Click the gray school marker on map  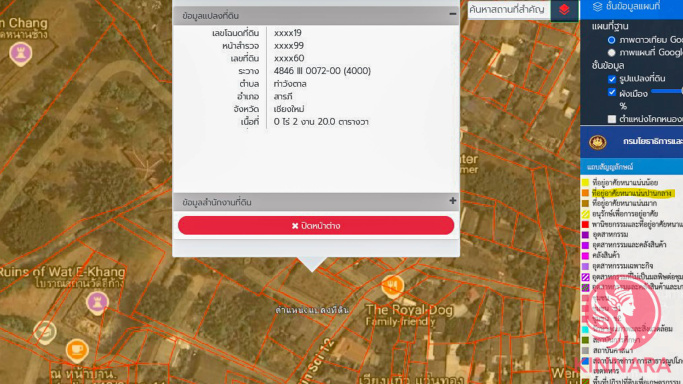(45, 332)
